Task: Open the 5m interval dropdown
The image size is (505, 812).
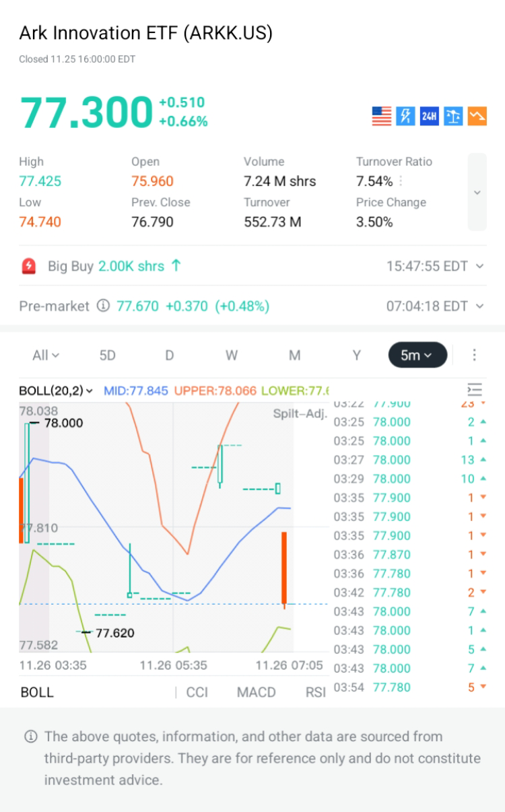Action: point(417,355)
